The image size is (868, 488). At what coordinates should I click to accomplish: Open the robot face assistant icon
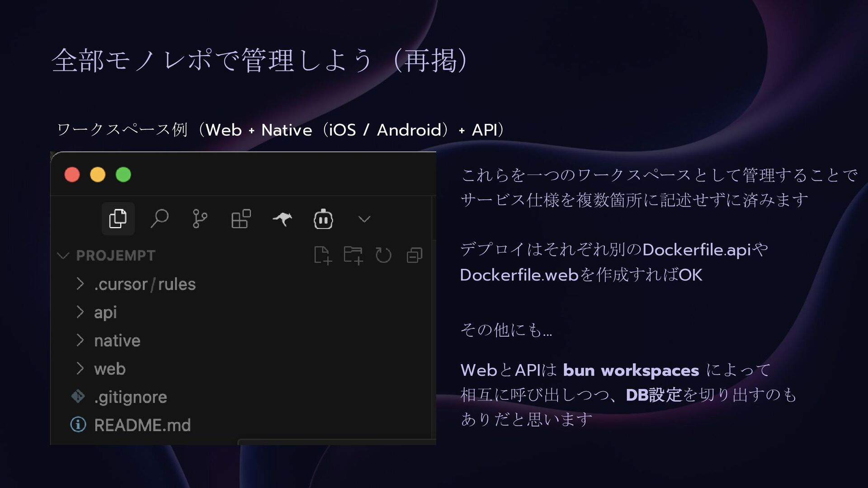tap(323, 219)
